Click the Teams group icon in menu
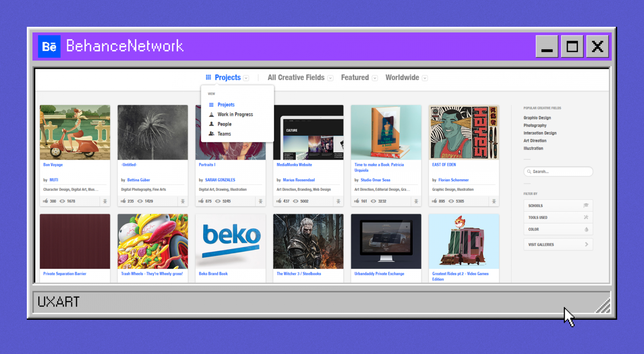 click(211, 134)
